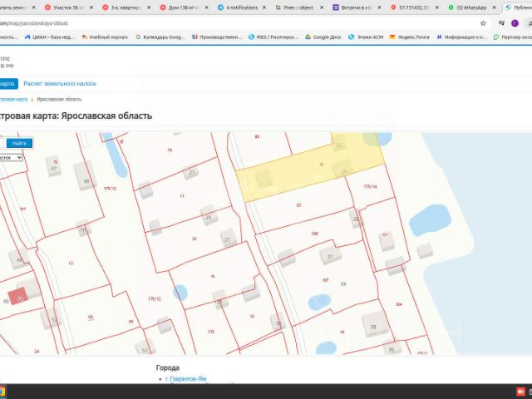Open the purple profile avatar
The width and height of the screenshot is (532, 399).
515,23
